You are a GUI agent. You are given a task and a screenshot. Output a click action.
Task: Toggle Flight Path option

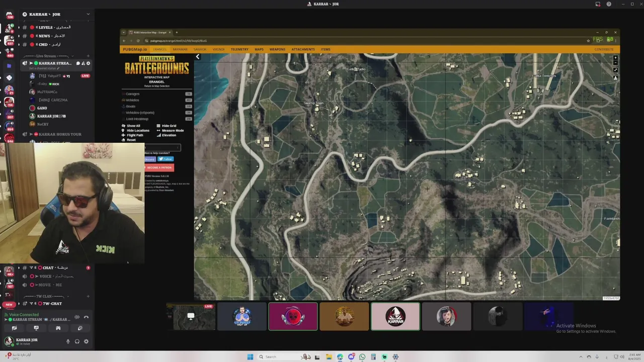132,135
